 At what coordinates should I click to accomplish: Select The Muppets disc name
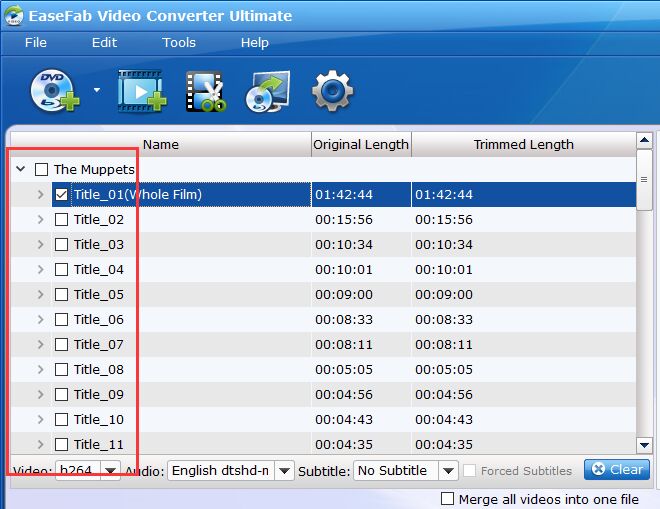tap(94, 169)
